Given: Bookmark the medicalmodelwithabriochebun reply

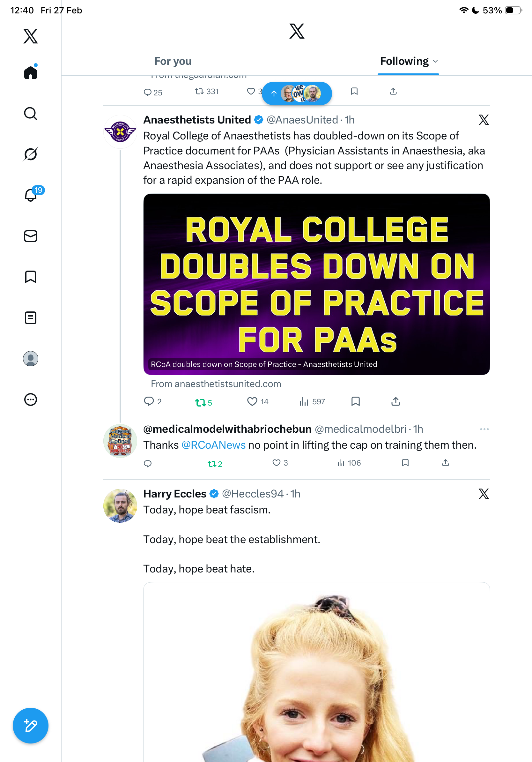Looking at the screenshot, I should 405,463.
